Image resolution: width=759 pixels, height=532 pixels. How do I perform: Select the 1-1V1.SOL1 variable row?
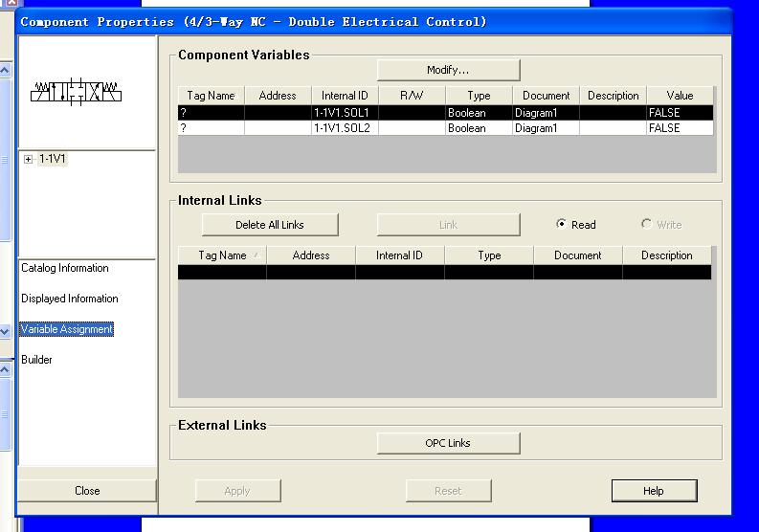pyautogui.click(x=445, y=113)
